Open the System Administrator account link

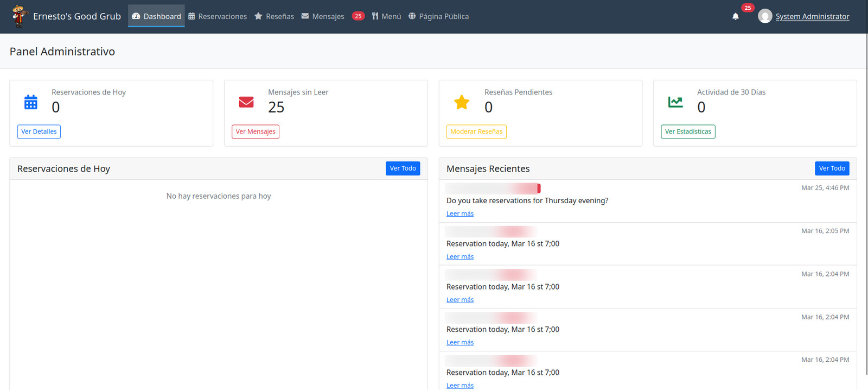(x=812, y=16)
